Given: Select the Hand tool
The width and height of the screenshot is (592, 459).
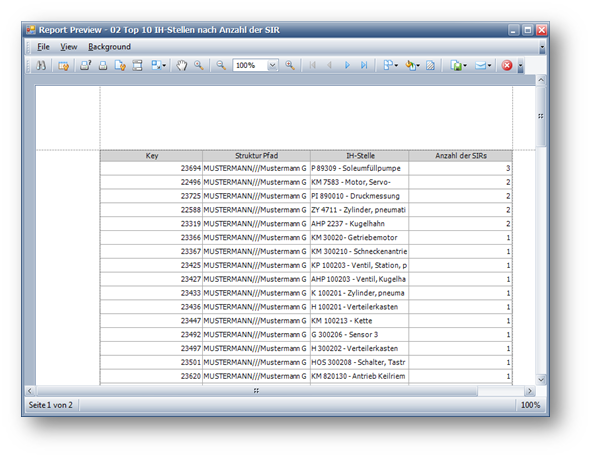Looking at the screenshot, I should (x=182, y=65).
